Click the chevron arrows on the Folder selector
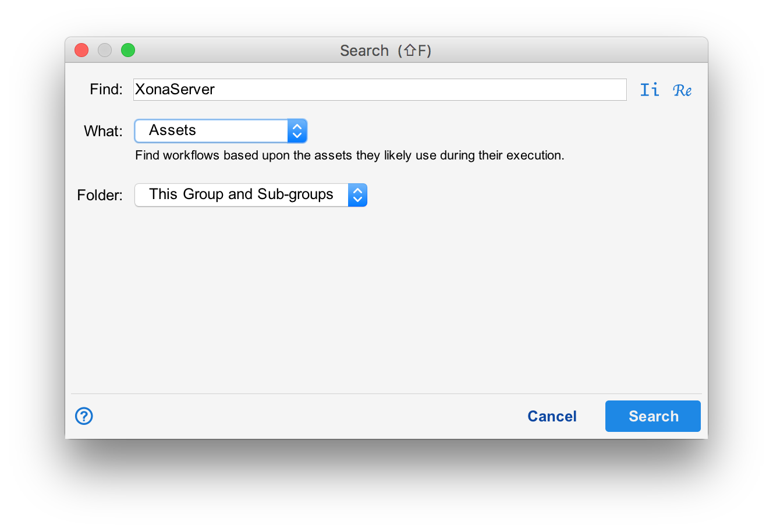The height and width of the screenshot is (532, 773). [357, 194]
